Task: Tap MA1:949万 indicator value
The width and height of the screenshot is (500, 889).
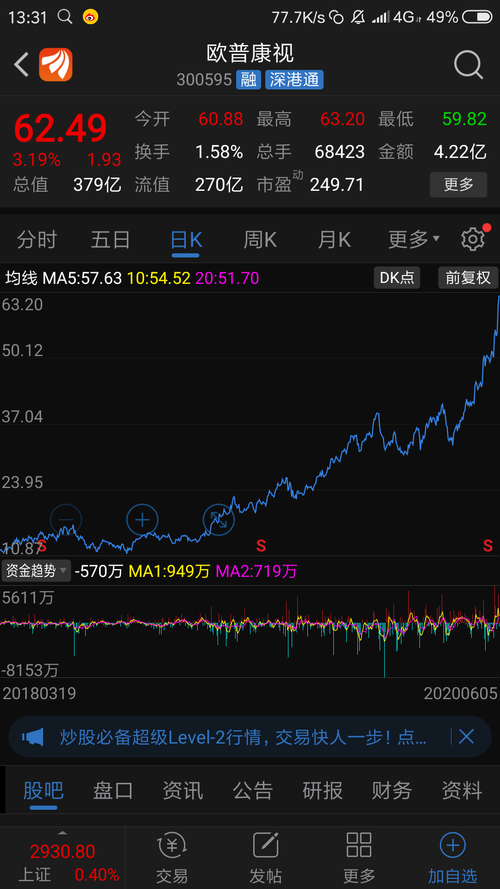Action: pyautogui.click(x=170, y=571)
